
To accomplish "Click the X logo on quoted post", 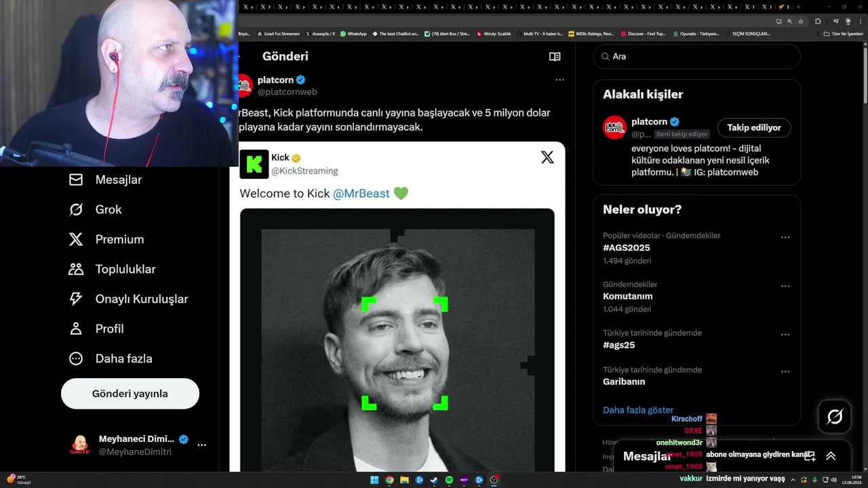I will pos(547,157).
